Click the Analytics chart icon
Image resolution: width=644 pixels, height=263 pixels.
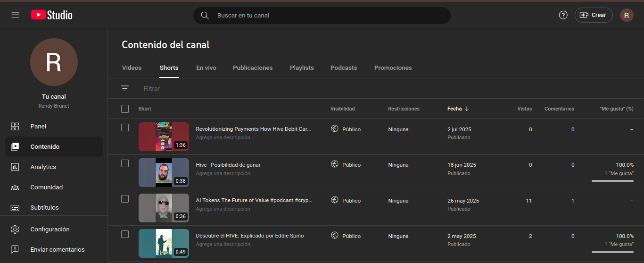[x=15, y=167]
